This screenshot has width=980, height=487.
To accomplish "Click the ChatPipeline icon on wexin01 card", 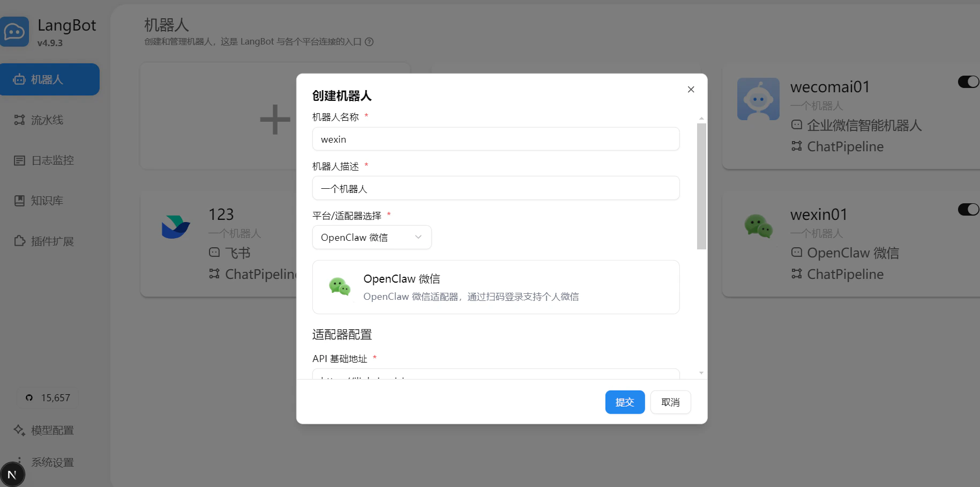I will (797, 274).
